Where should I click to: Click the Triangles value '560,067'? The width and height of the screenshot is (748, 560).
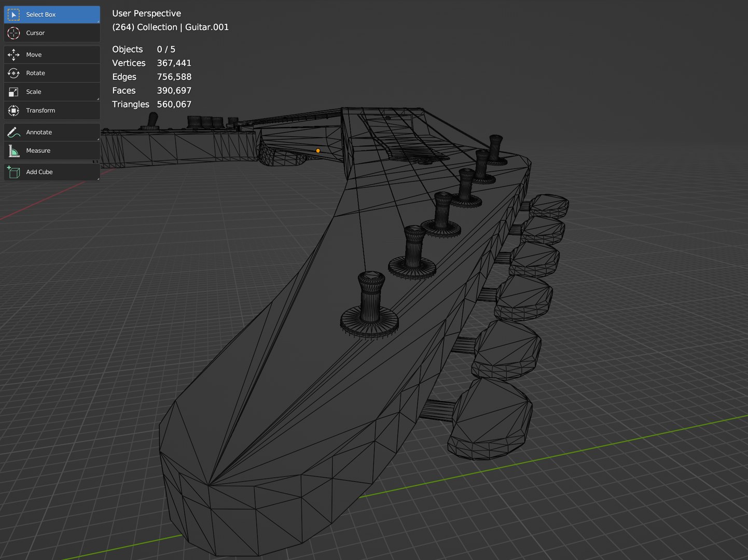(x=174, y=104)
